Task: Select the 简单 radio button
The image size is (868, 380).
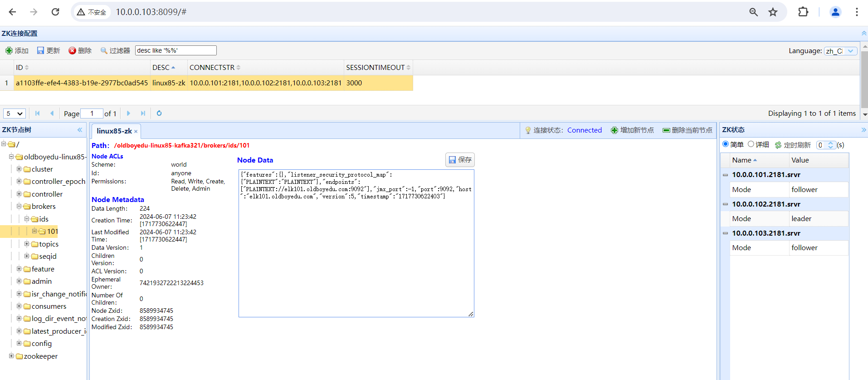Action: (x=726, y=144)
